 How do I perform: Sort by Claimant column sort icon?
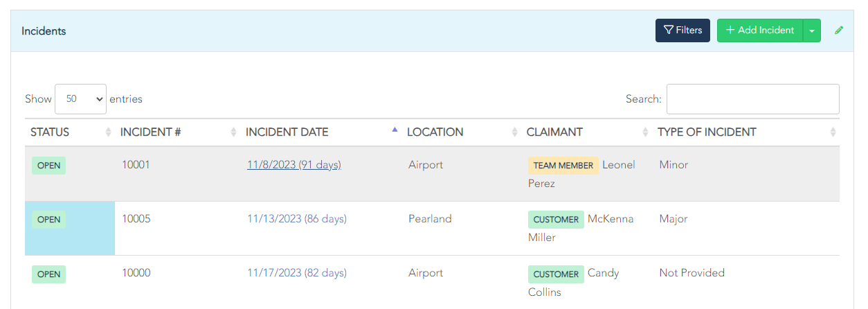click(645, 132)
